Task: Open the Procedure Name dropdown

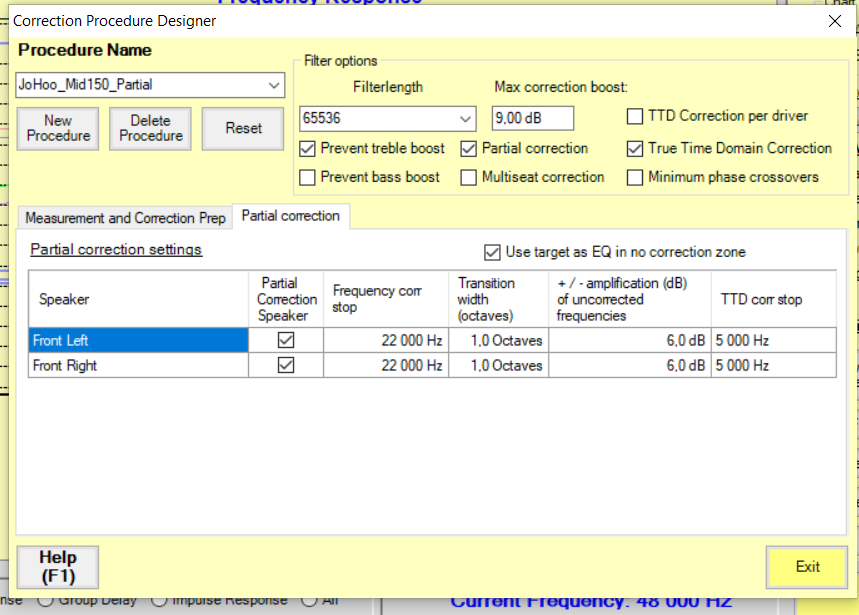Action: (274, 86)
